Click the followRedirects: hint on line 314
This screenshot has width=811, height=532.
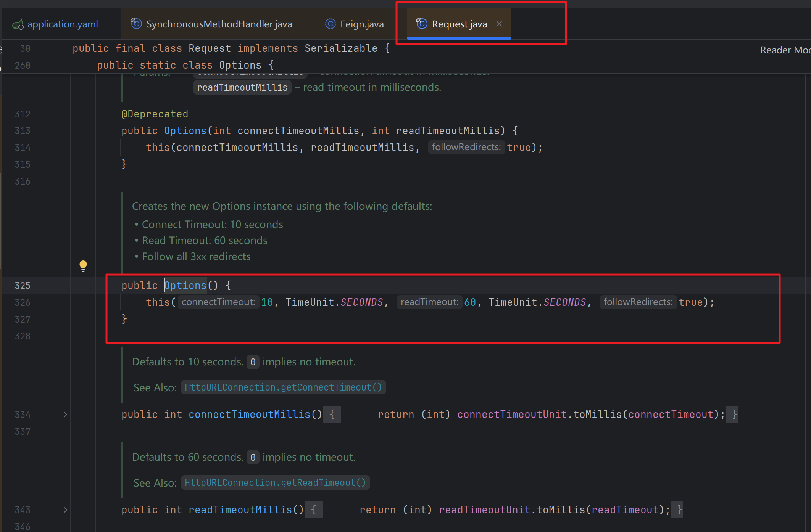coord(466,147)
